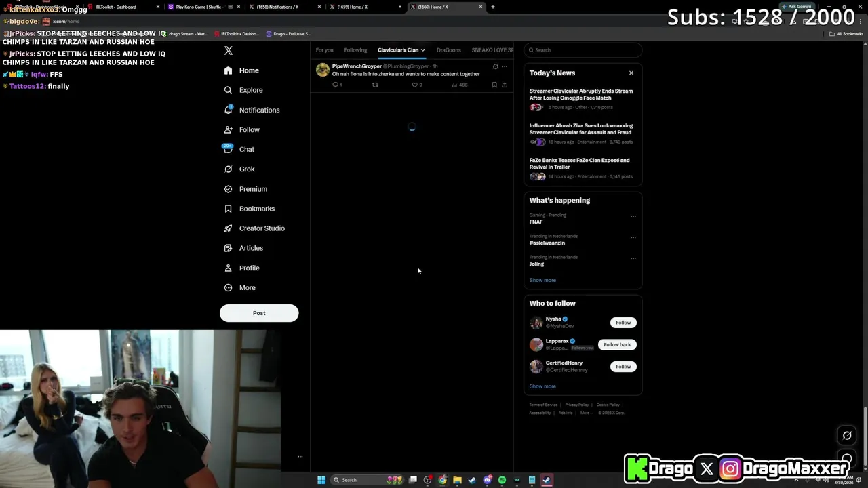Open the Joling trending topic
The image size is (868, 488).
point(536,264)
